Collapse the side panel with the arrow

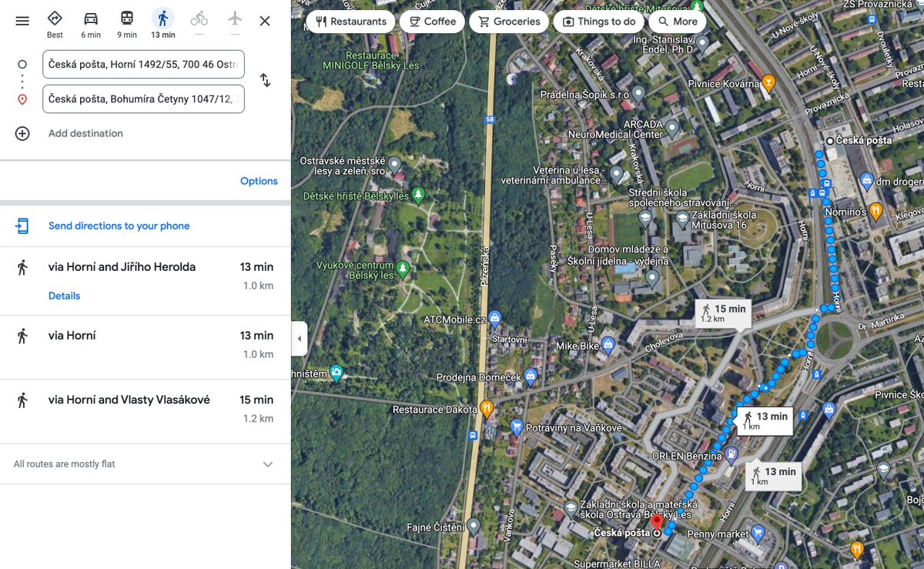point(299,339)
